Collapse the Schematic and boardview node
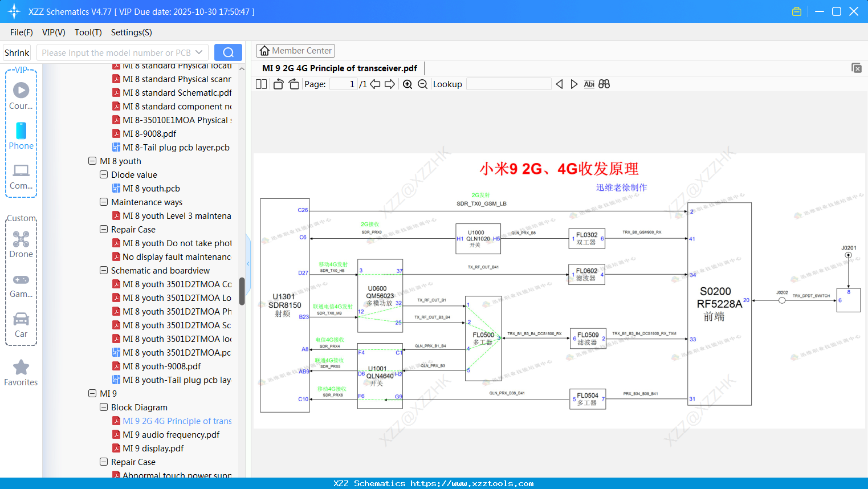 (x=103, y=270)
